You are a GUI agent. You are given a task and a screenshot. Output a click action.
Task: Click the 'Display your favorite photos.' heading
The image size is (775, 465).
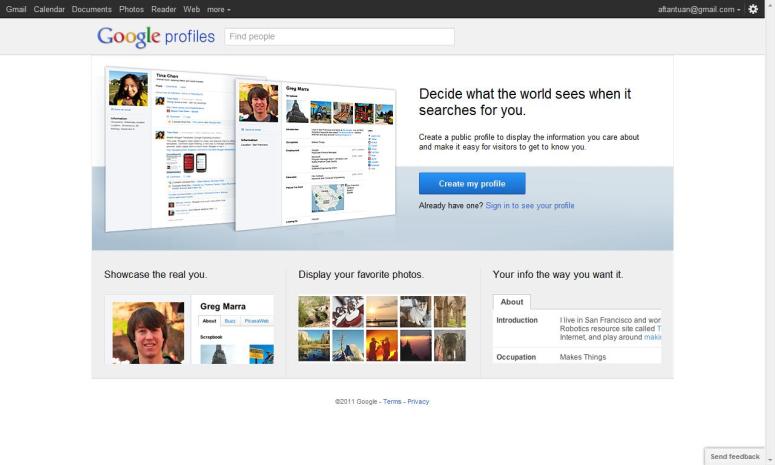tap(361, 275)
